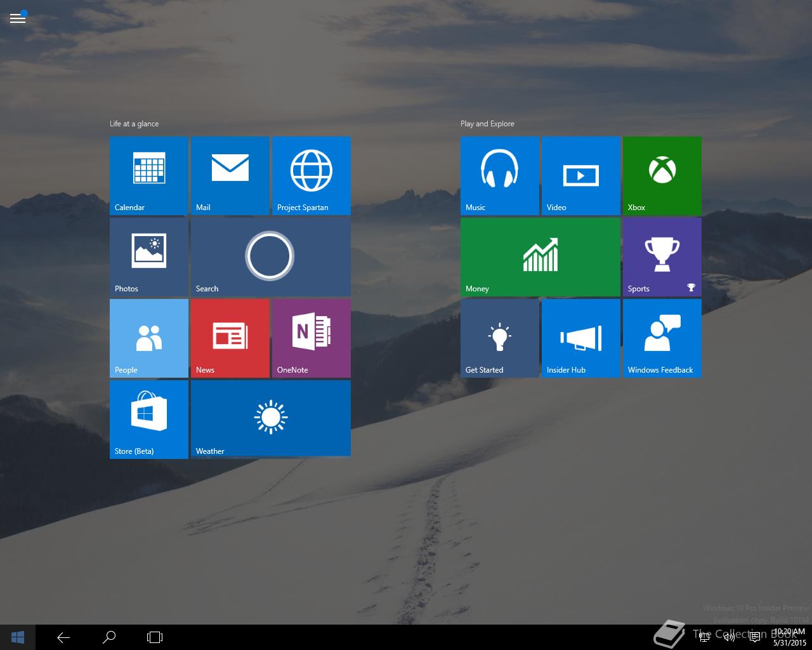812x650 pixels.
Task: Open the Weather tile
Action: pyautogui.click(x=271, y=420)
